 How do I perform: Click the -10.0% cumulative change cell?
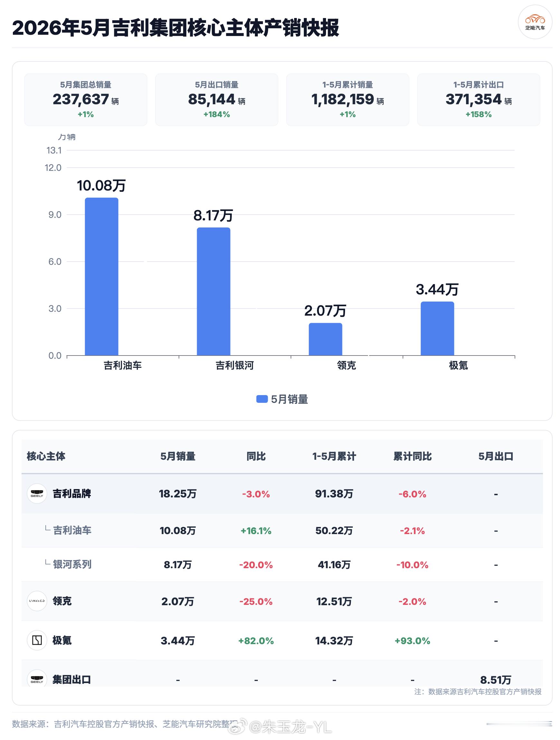click(412, 565)
